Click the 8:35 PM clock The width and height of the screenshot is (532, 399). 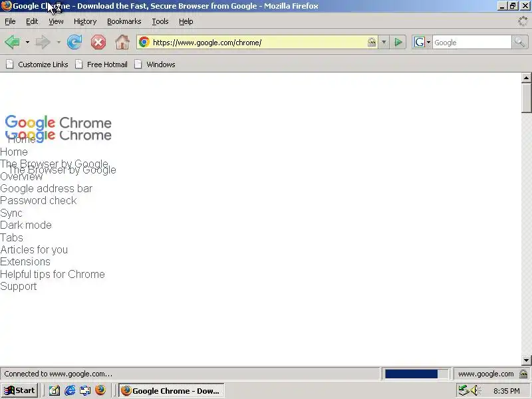coord(507,391)
